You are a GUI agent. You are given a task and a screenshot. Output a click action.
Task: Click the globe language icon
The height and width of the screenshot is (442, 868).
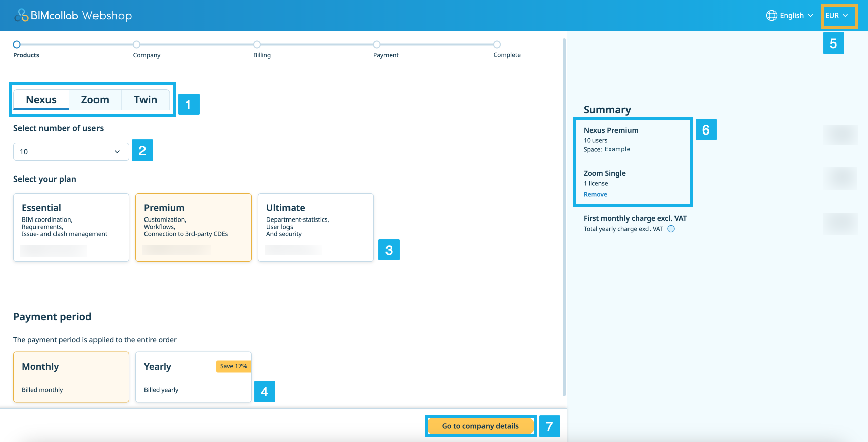point(771,15)
